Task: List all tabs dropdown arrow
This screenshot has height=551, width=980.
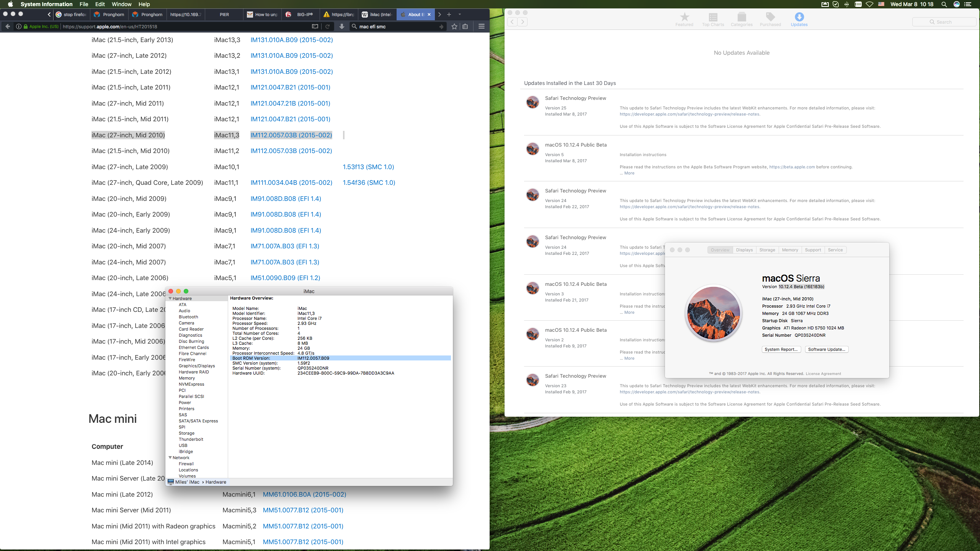Action: [x=460, y=15]
